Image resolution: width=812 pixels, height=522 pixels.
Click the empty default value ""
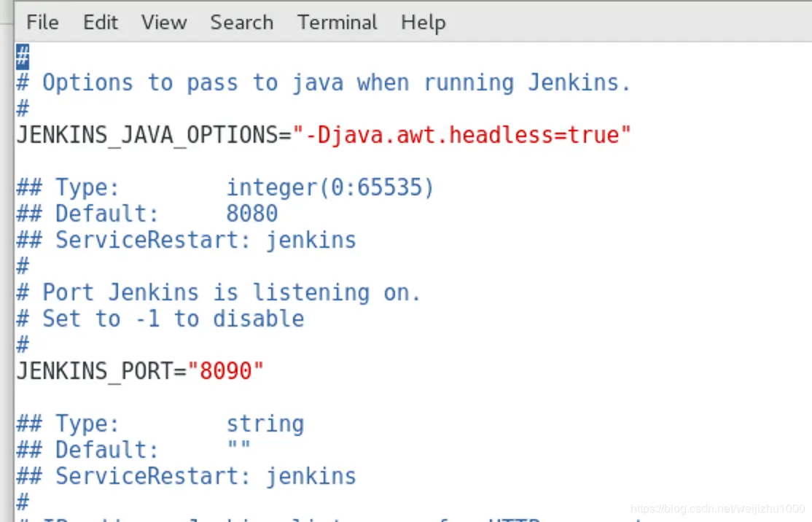(x=239, y=445)
